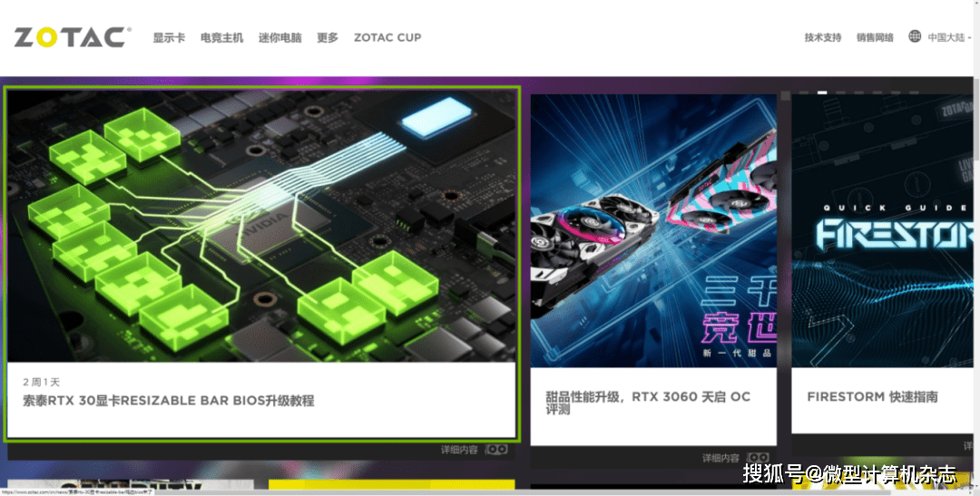Open the RTX 3060 graphics card image
The image size is (980, 496).
pyautogui.click(x=653, y=230)
